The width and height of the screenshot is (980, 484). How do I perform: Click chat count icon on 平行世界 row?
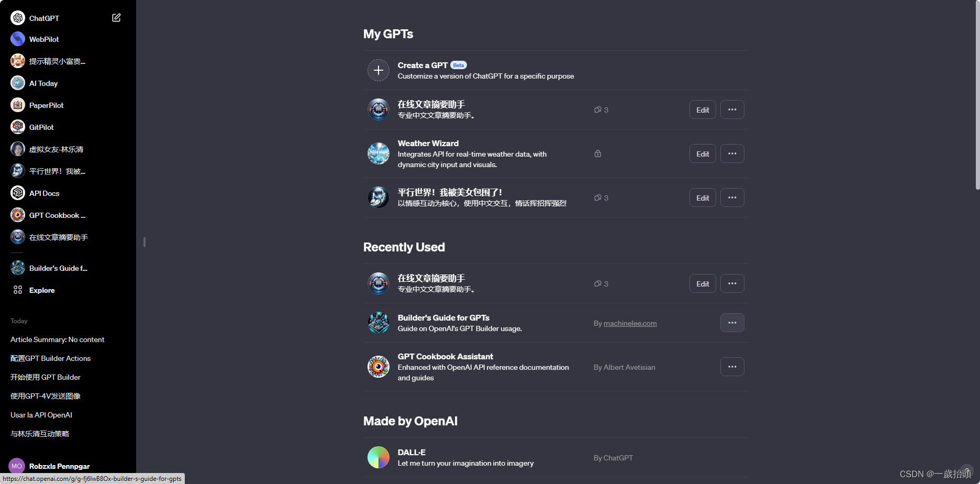[x=597, y=197]
